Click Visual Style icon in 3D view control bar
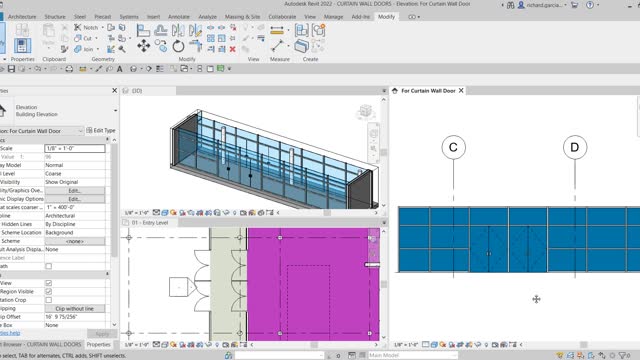 click(165, 213)
